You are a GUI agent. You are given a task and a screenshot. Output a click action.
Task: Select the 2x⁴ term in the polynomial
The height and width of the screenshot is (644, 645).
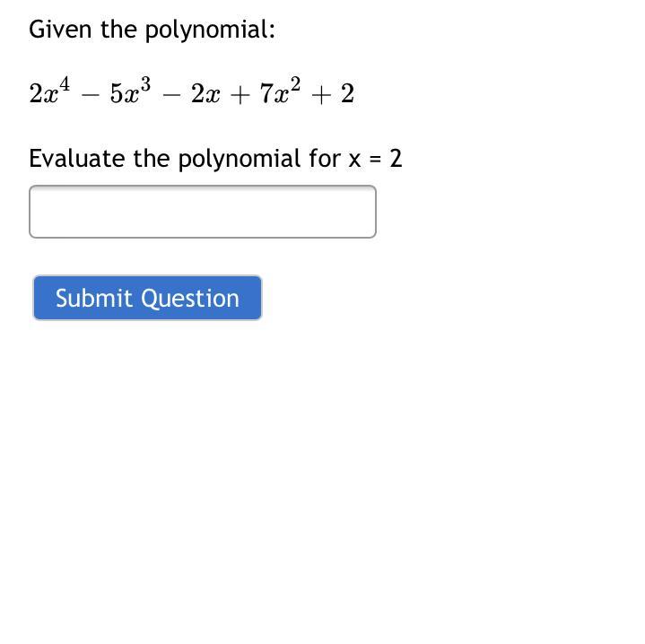coord(48,92)
